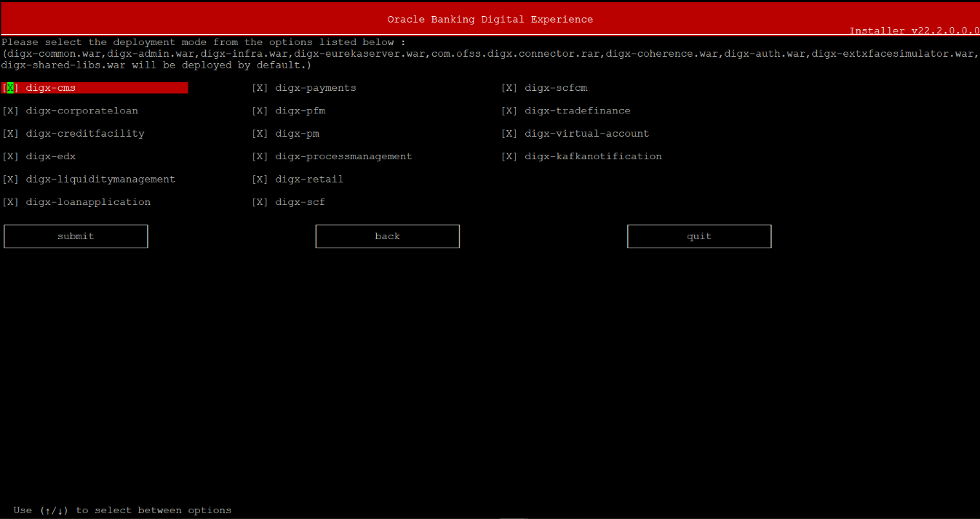Image resolution: width=980 pixels, height=519 pixels.
Task: Uncheck the digx-cms checkbox
Action: (x=10, y=88)
